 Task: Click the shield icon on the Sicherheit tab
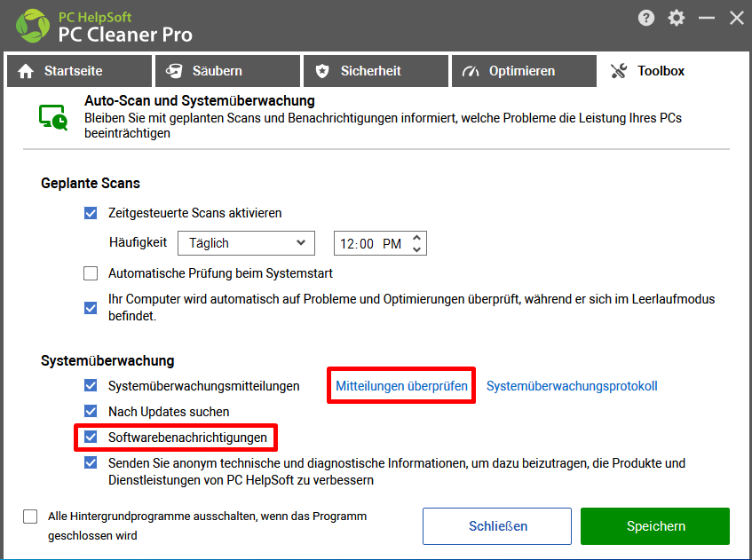322,71
